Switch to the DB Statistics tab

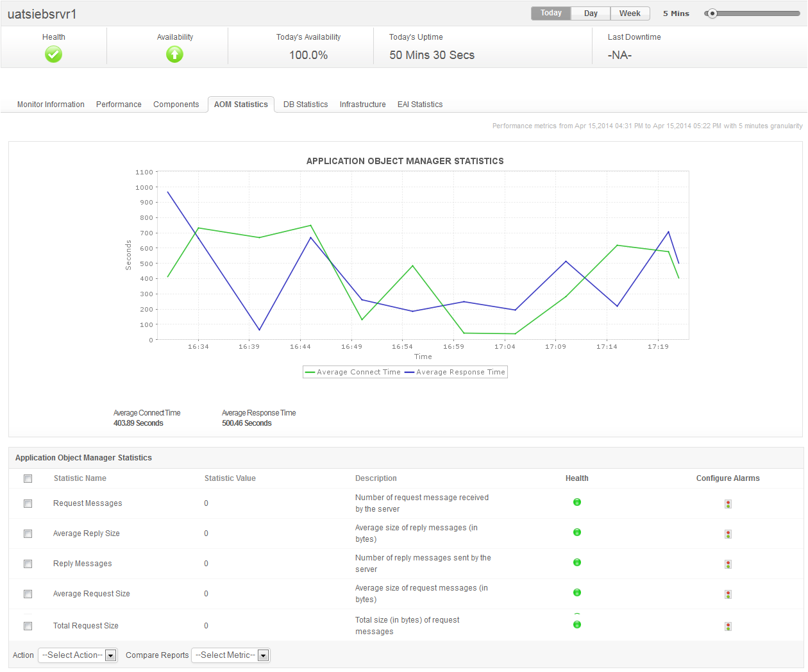click(305, 105)
